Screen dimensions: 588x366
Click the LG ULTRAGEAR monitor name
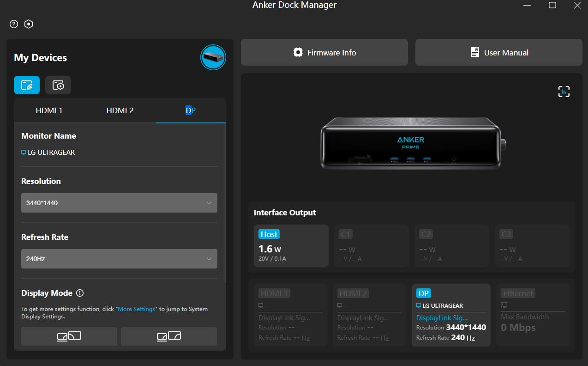51,152
